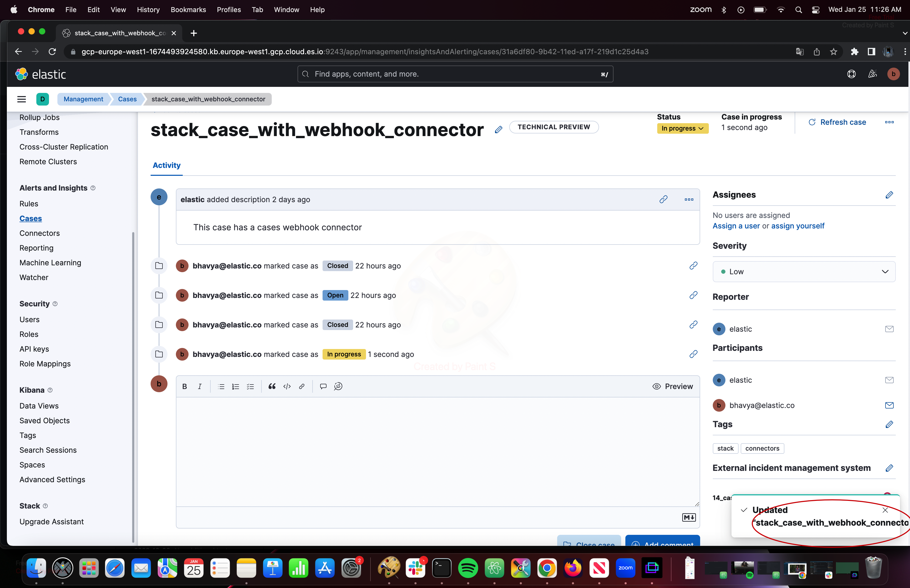Open case actions ellipsis near Refresh case
The image size is (910, 588).
(x=889, y=122)
